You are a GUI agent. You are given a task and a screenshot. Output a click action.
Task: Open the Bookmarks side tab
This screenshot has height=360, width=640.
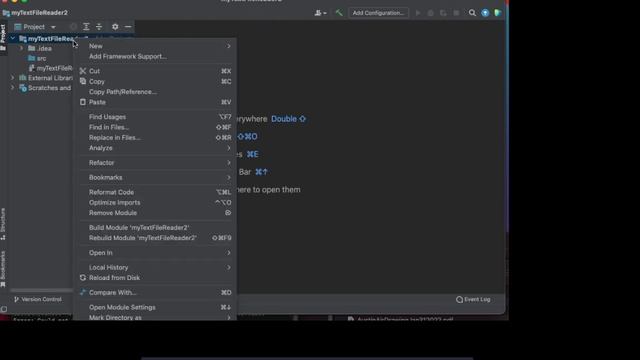[3, 269]
